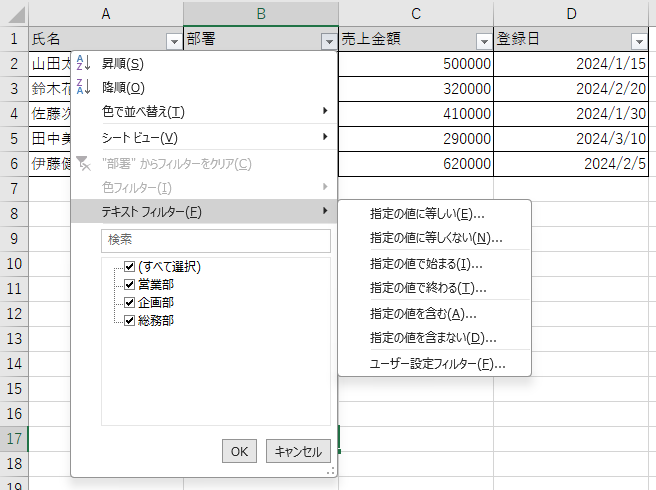Image resolution: width=656 pixels, height=490 pixels.
Task: Choose 指定の値で始まる filter option
Action: (x=426, y=264)
